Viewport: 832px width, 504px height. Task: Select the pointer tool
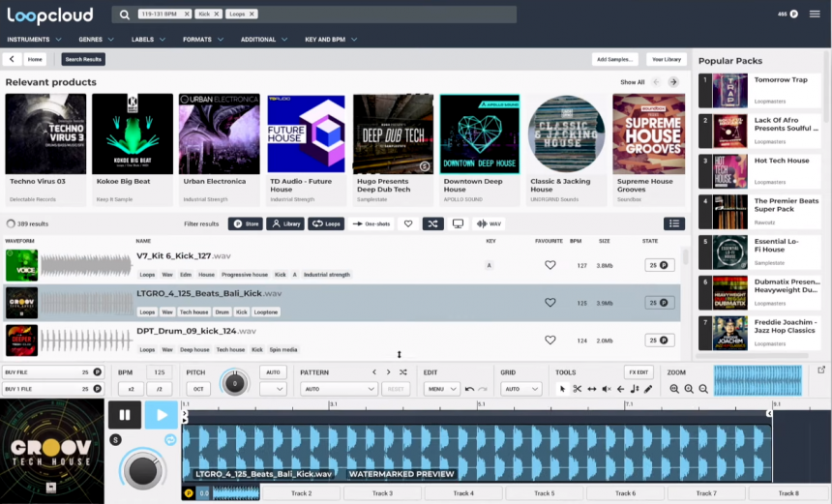click(x=562, y=389)
